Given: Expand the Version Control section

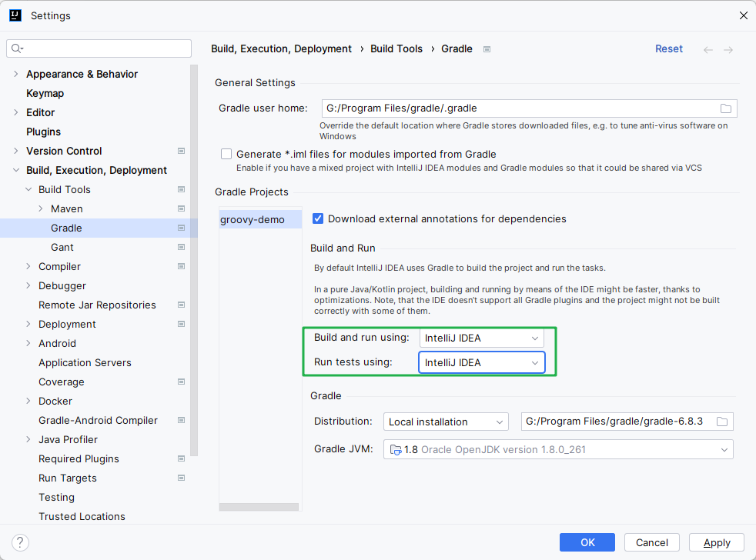Looking at the screenshot, I should tap(16, 151).
